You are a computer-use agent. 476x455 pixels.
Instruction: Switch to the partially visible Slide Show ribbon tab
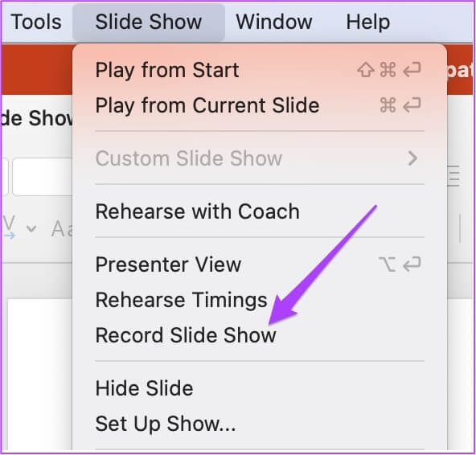coord(36,118)
